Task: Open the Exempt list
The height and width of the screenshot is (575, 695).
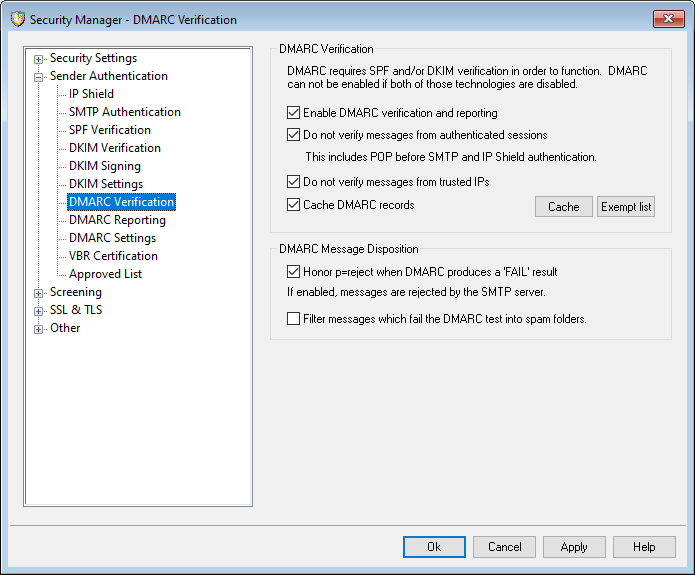Action: (x=626, y=207)
